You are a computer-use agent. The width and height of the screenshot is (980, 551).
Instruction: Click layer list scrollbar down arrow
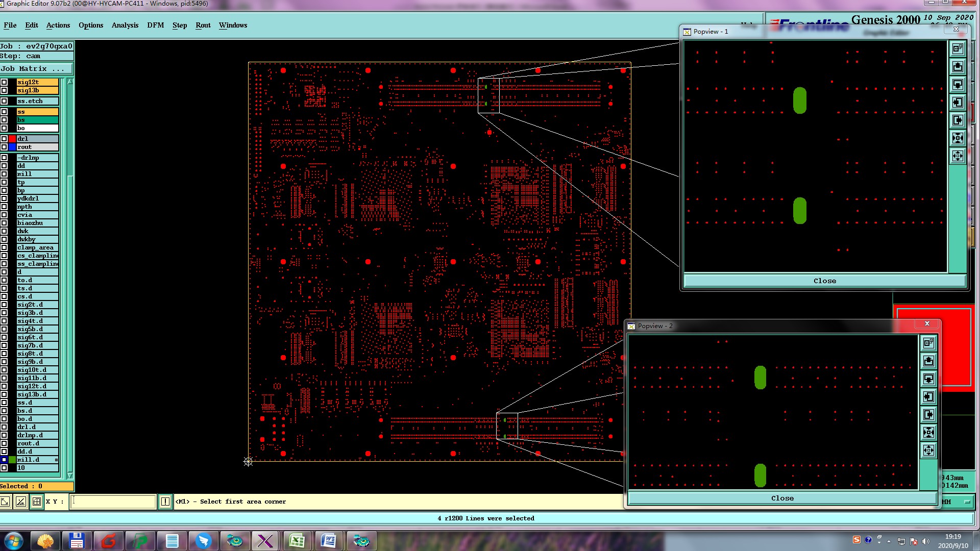tap(70, 475)
